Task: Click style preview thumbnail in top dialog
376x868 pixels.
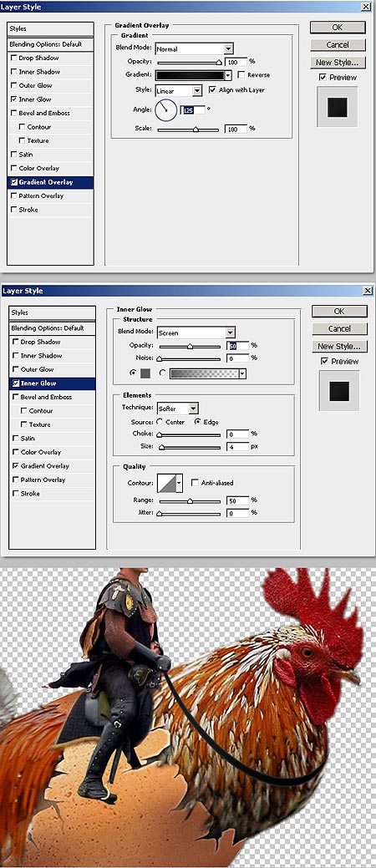Action: click(338, 108)
